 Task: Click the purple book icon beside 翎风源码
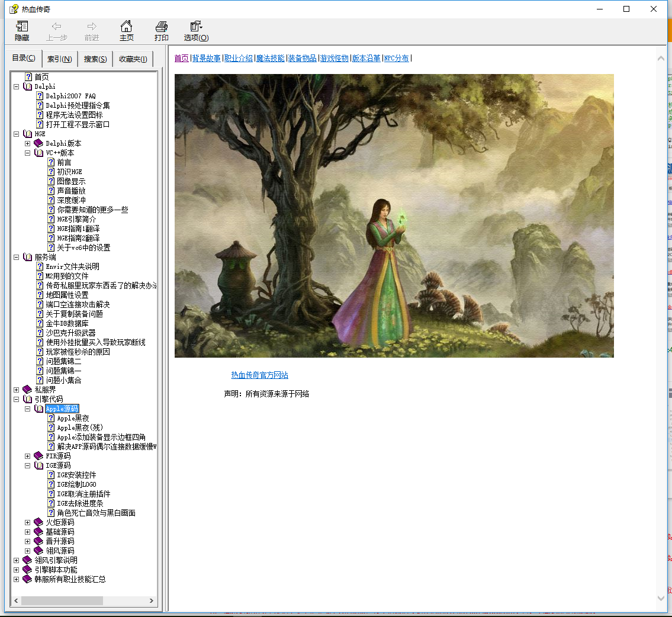pos(38,551)
